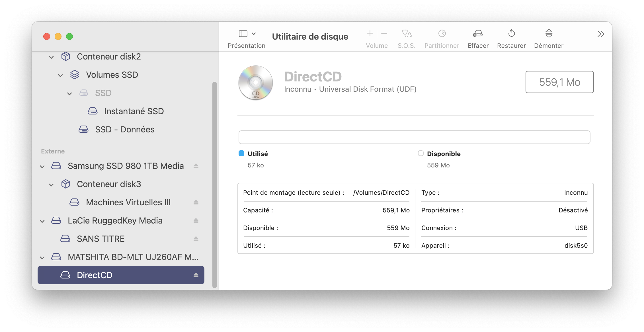This screenshot has height=332, width=644.
Task: Click the Restaurer toolbar label
Action: point(511,46)
